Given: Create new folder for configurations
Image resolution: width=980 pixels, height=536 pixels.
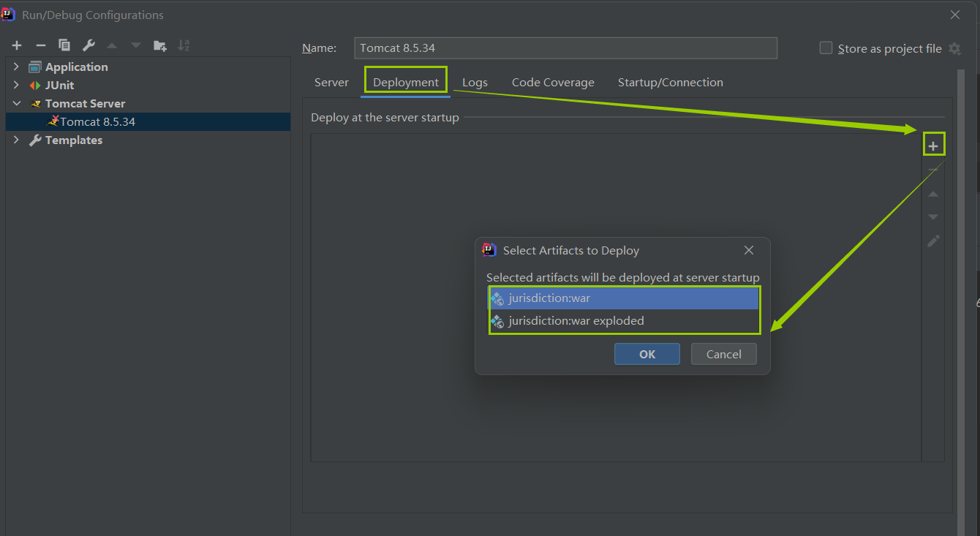Looking at the screenshot, I should (x=160, y=45).
